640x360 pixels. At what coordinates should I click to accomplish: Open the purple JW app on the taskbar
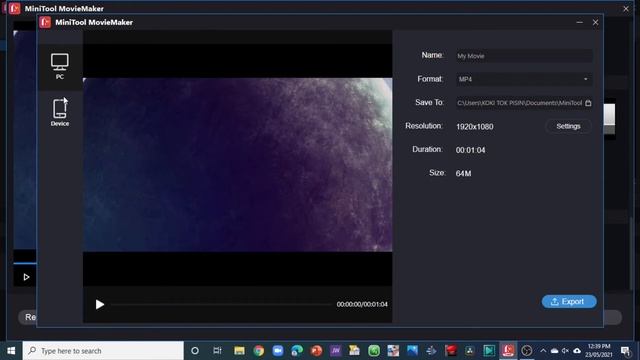click(x=336, y=351)
